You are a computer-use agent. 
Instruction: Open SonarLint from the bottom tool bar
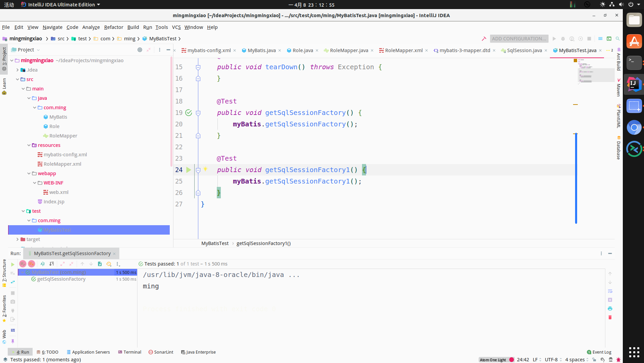click(161, 352)
